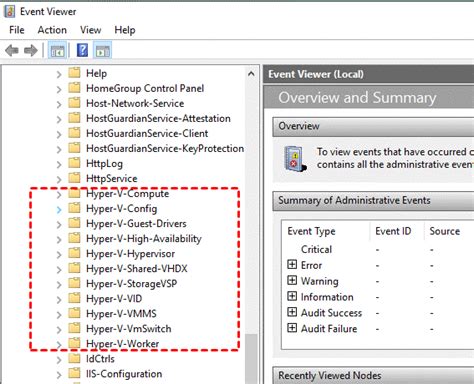Select the HomeGroup Control Panel folder icon
The image size is (474, 384).
pos(74,88)
